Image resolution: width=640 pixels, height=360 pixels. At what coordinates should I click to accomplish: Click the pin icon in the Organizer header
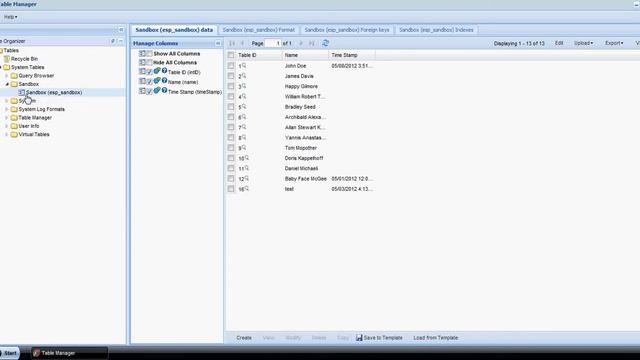click(x=113, y=41)
